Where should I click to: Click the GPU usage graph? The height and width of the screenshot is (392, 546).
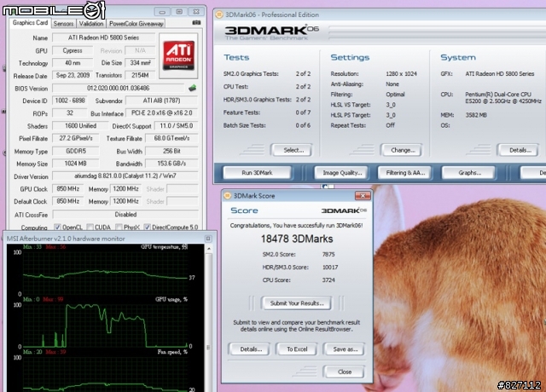click(x=105, y=324)
